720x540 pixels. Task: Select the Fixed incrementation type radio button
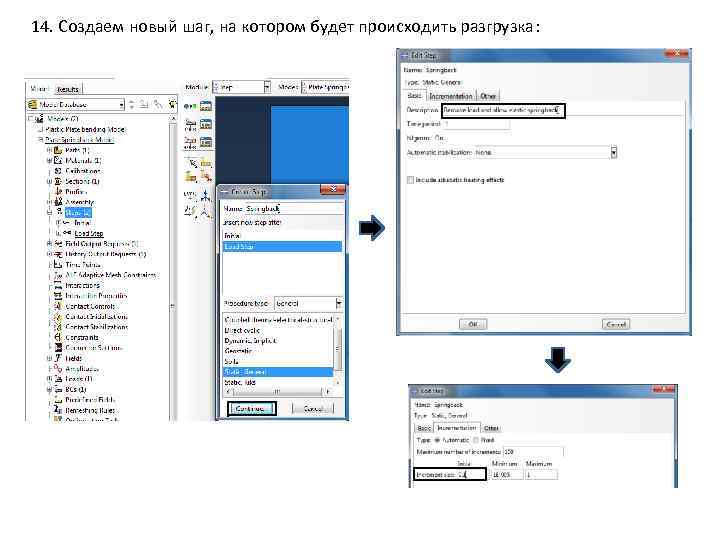pyautogui.click(x=476, y=440)
